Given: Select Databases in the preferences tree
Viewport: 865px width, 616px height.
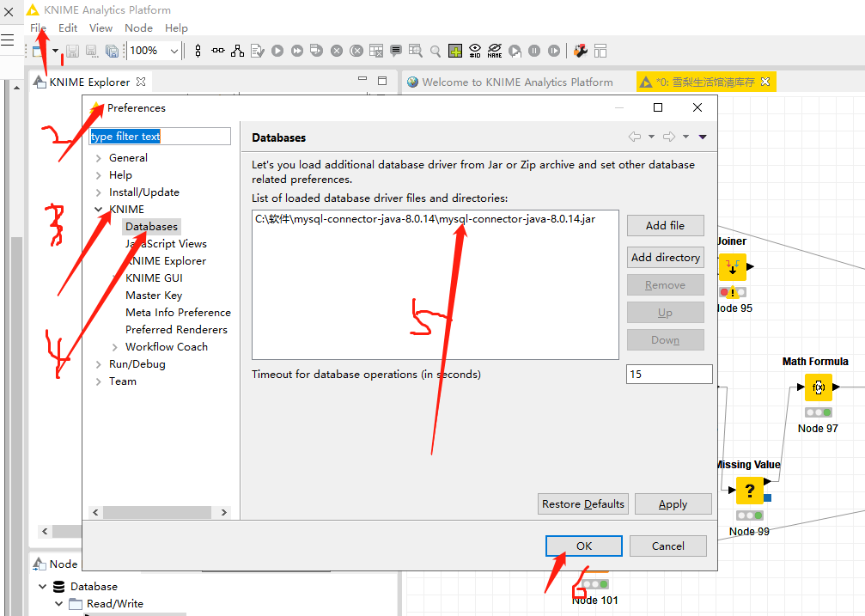Looking at the screenshot, I should point(151,227).
